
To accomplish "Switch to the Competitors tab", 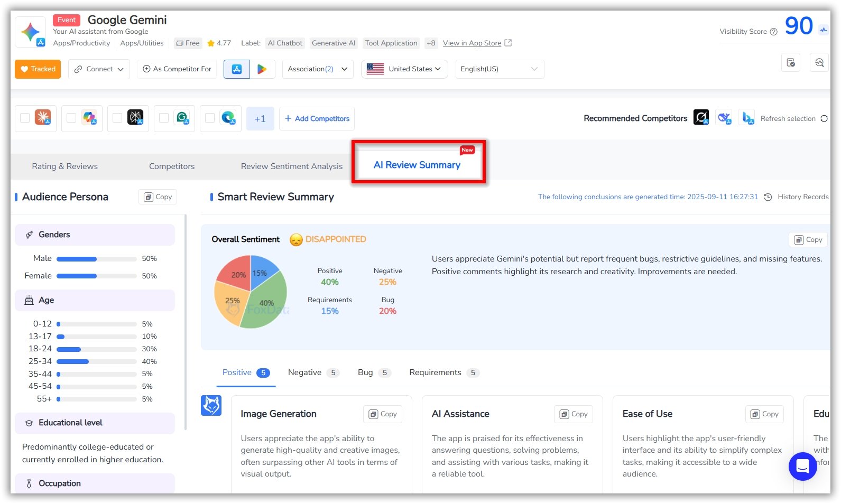I will coord(172,166).
